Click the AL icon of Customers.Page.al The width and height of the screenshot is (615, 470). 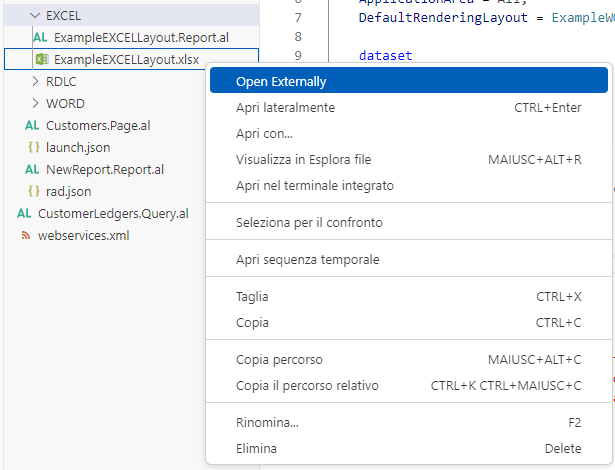point(32,126)
